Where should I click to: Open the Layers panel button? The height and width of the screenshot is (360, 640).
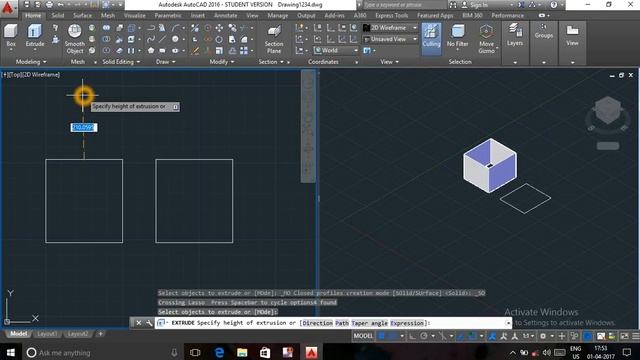pos(515,35)
